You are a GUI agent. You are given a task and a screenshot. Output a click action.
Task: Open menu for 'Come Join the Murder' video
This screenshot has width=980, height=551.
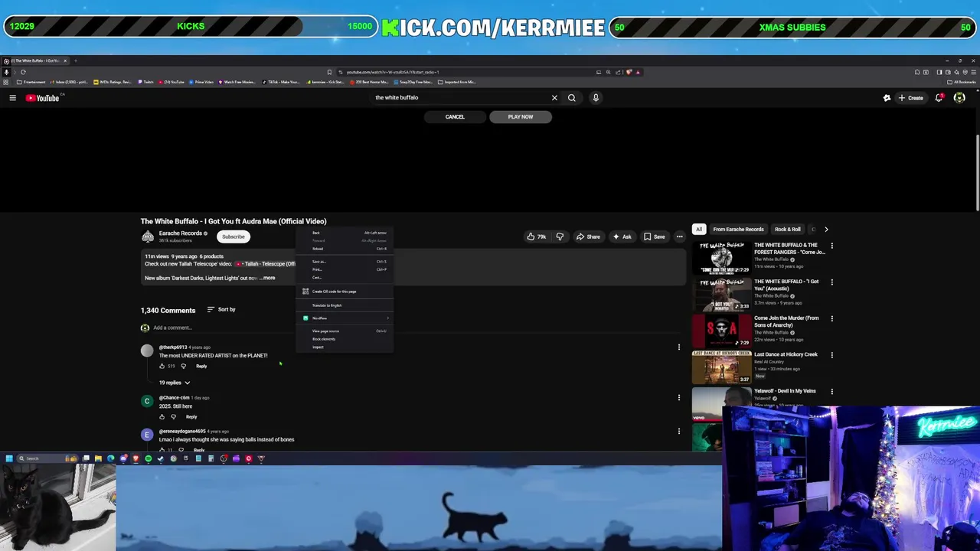point(831,319)
